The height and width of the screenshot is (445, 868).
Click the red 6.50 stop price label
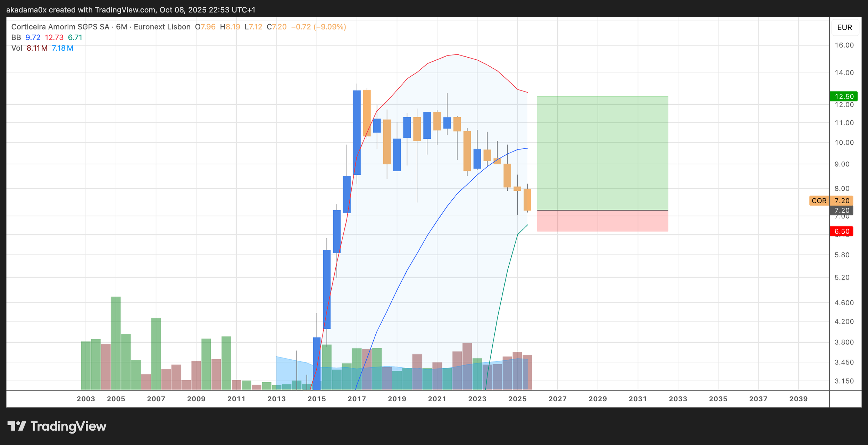pos(842,231)
